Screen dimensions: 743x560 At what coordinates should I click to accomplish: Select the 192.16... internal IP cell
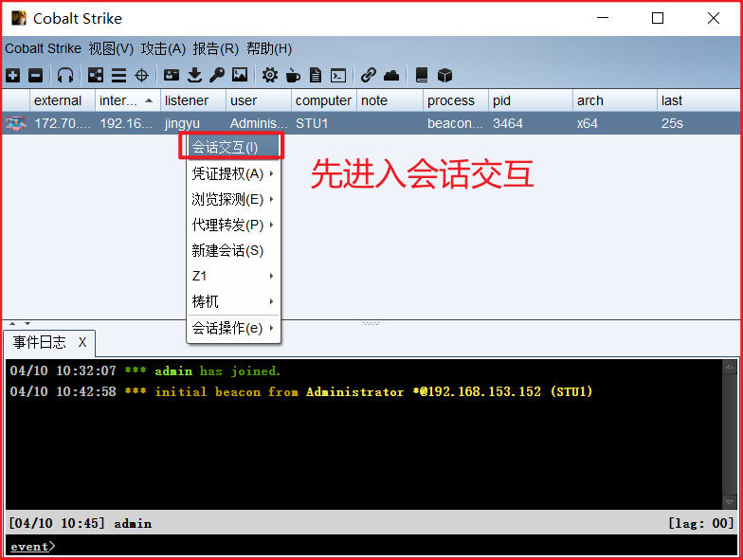pos(128,123)
